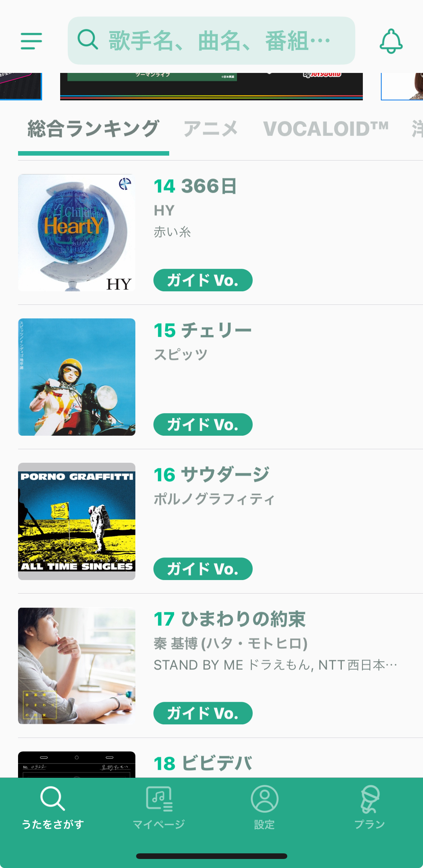The width and height of the screenshot is (423, 868).
Task: Open the うたをさがす search tab icon
Action: 53,798
